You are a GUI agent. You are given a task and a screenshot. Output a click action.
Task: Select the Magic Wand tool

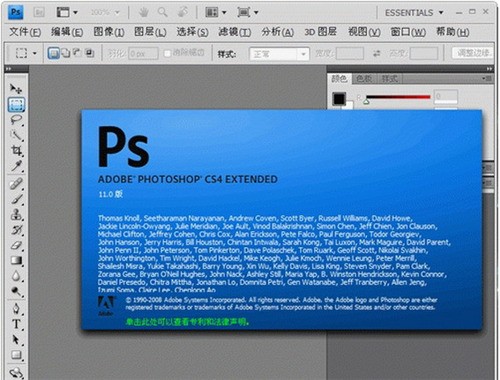coord(16,135)
